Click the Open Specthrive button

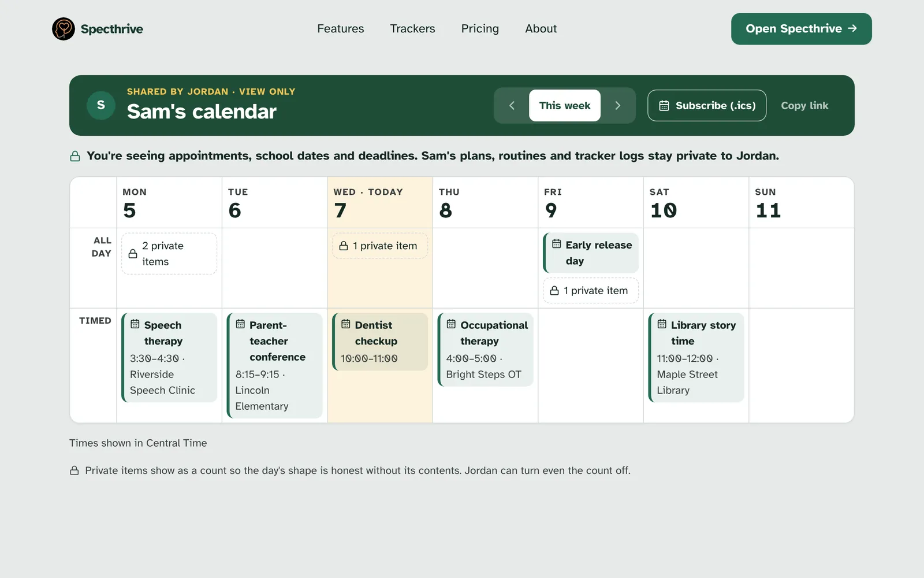coord(802,29)
